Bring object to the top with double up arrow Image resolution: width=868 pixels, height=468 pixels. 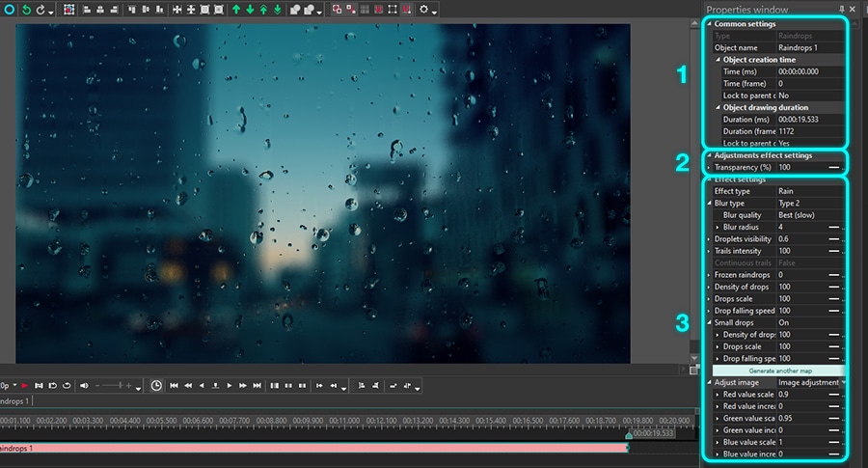pos(264,10)
